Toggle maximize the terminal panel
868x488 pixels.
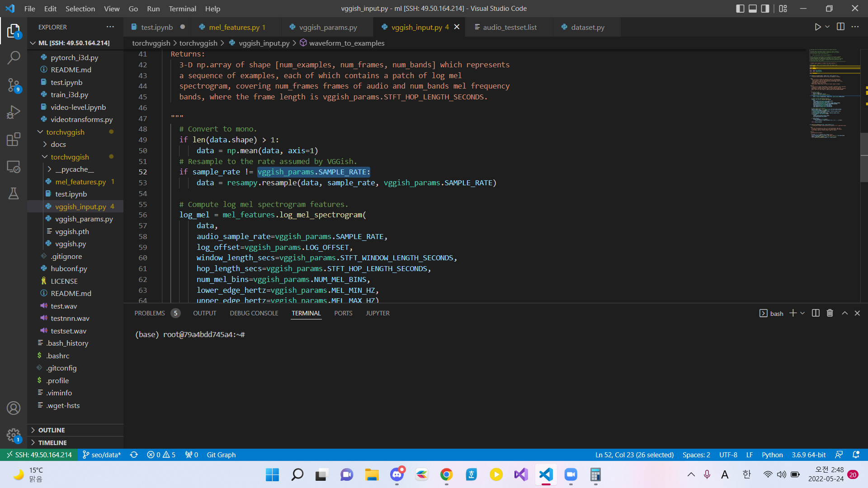click(844, 313)
